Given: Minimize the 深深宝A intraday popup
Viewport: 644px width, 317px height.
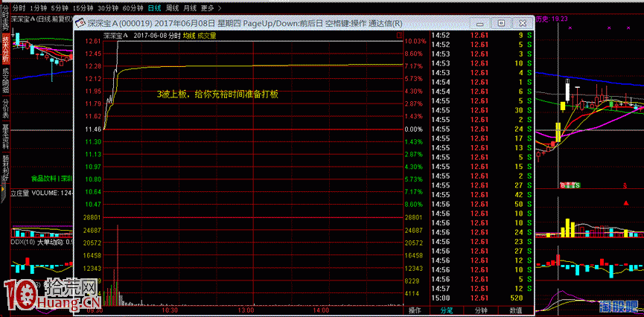Looking at the screenshot, I should (481, 23).
